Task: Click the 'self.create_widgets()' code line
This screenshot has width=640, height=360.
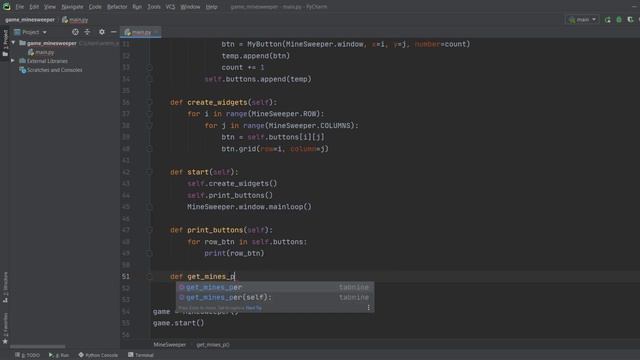Action: 232,183
